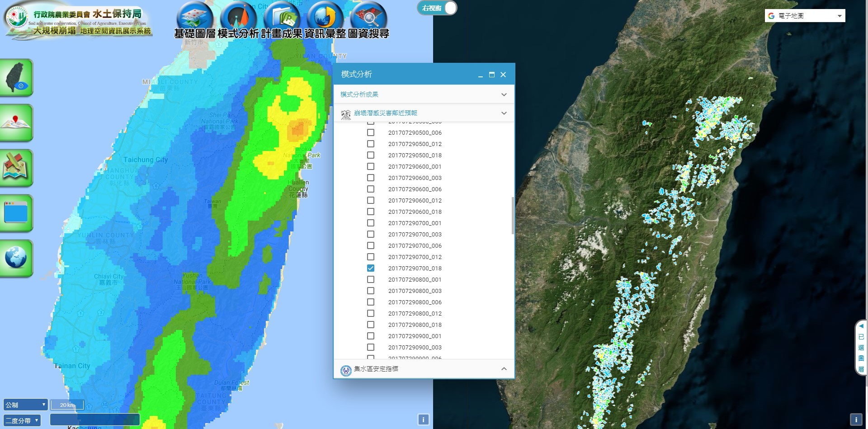Click the 201707290800_018 layer name

pos(415,325)
